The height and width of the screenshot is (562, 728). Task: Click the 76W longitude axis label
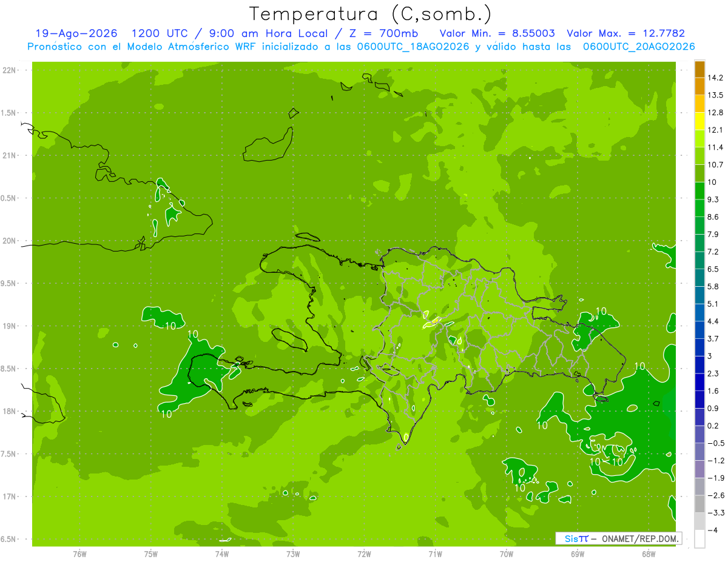click(79, 553)
